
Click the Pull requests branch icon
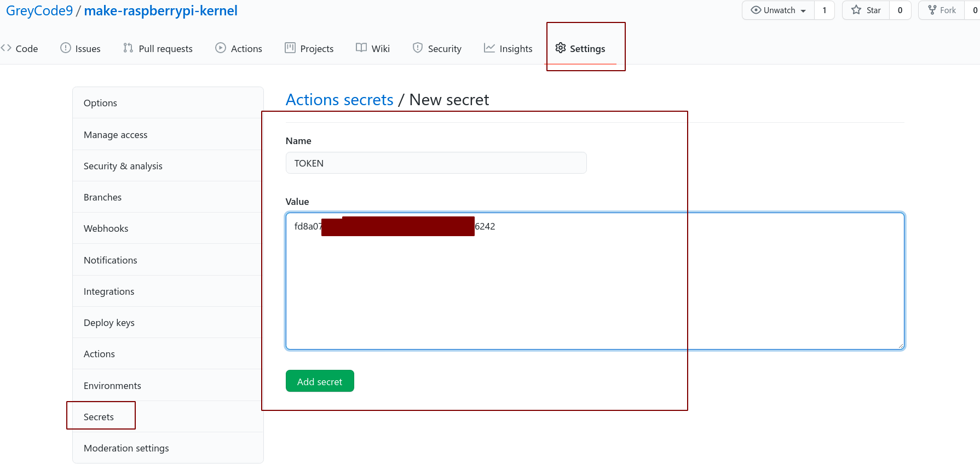(x=128, y=48)
